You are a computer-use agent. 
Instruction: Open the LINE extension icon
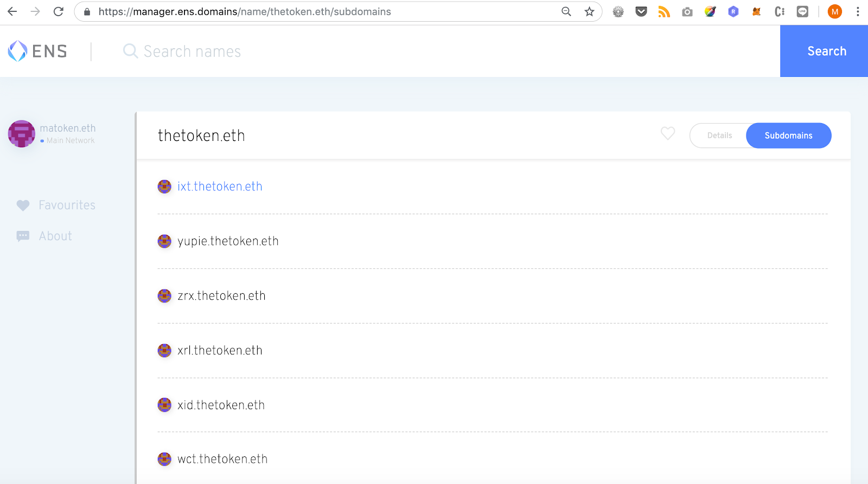802,11
